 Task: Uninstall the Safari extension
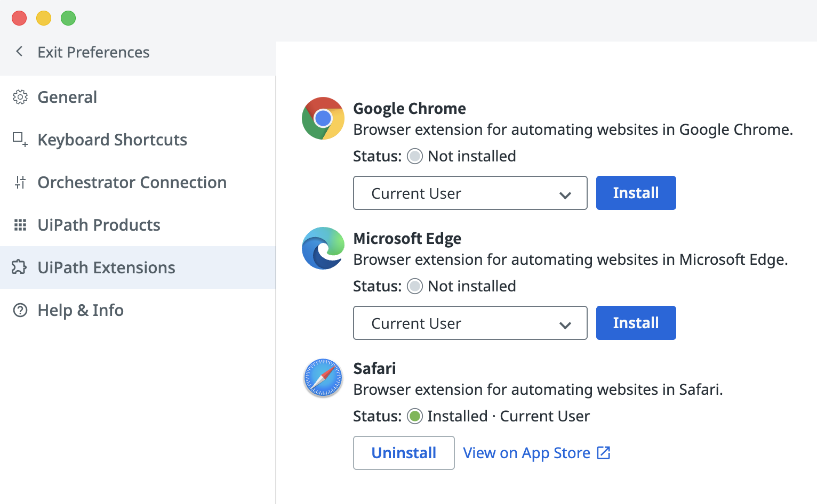click(404, 453)
